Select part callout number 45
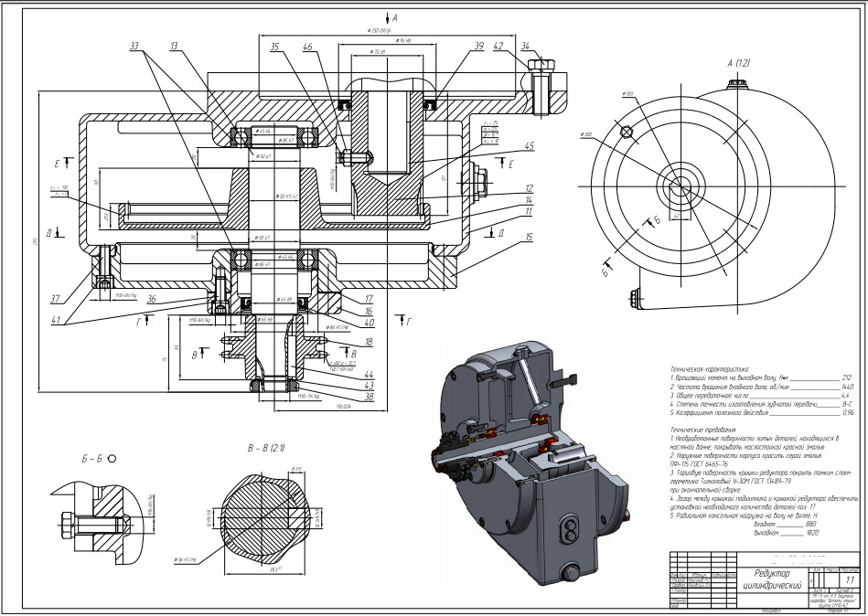868x616 pixels. 530,143
